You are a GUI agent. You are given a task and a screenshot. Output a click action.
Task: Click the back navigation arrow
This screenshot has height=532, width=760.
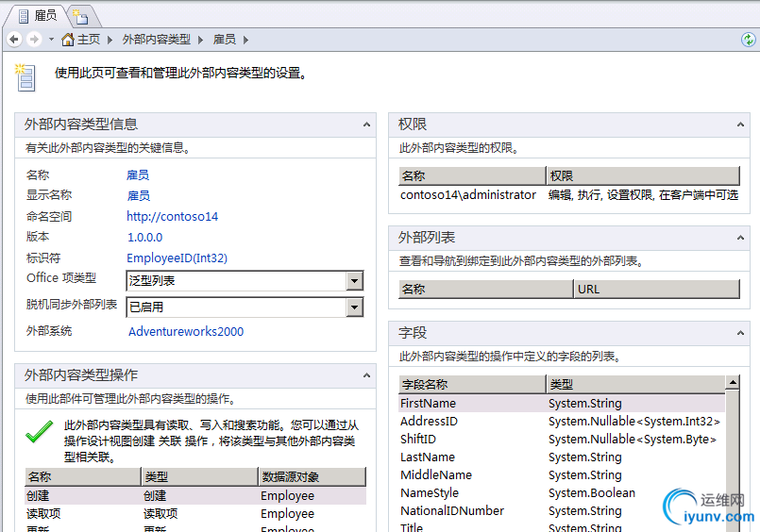[14, 40]
